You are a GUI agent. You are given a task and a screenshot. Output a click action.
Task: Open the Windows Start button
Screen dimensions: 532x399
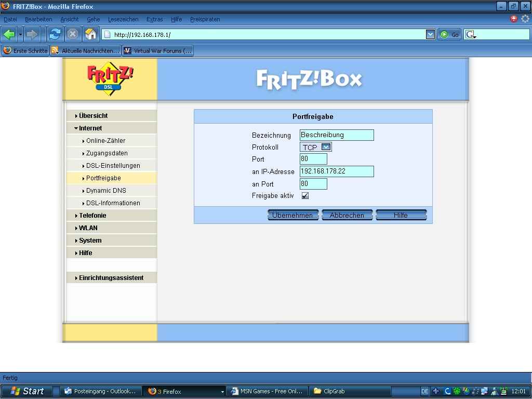coord(26,392)
